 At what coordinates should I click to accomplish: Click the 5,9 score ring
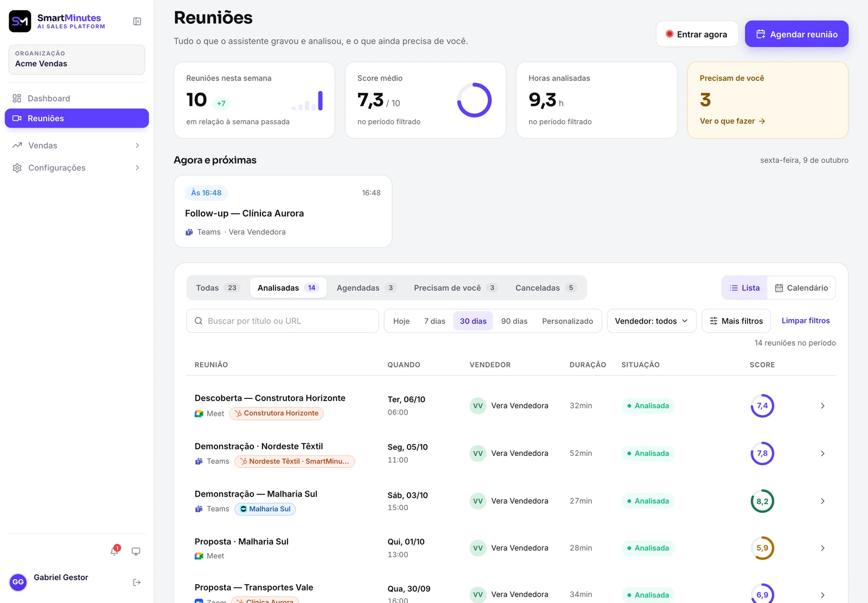[762, 548]
